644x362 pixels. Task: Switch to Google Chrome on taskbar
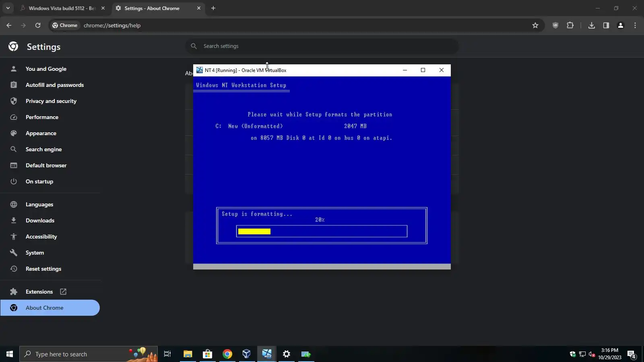point(227,354)
